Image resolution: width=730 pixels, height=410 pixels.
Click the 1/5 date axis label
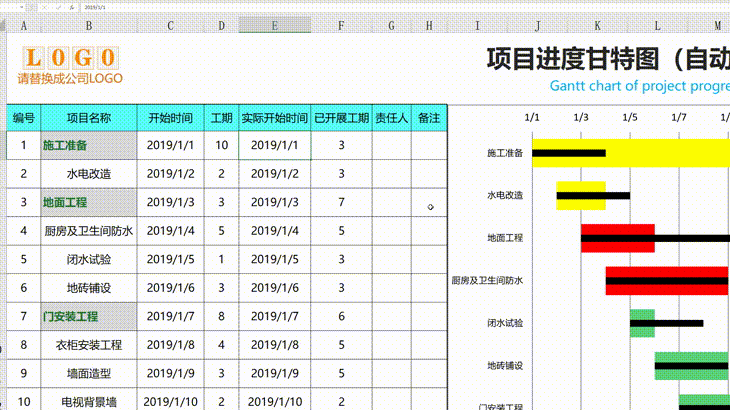[x=630, y=117]
